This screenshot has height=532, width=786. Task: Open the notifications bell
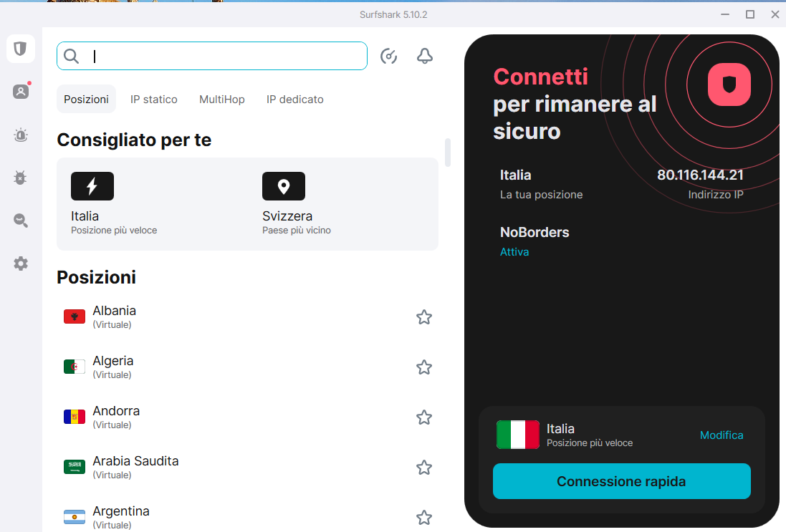(x=425, y=56)
